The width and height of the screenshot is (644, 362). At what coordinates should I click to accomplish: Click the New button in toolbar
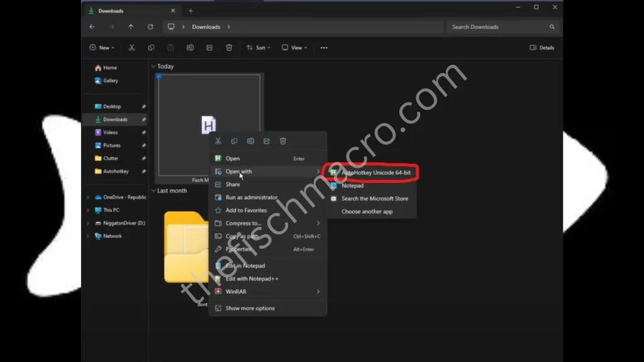point(101,48)
